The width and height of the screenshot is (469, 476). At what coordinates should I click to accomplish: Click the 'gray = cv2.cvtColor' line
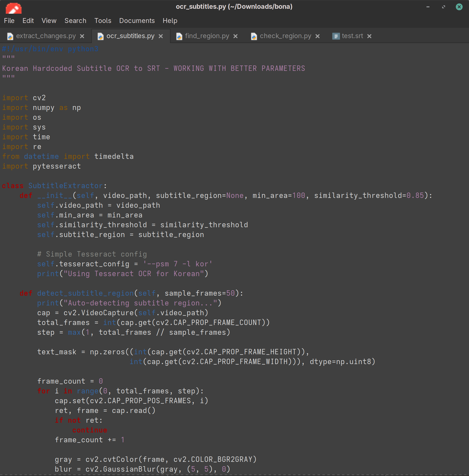pyautogui.click(x=156, y=459)
